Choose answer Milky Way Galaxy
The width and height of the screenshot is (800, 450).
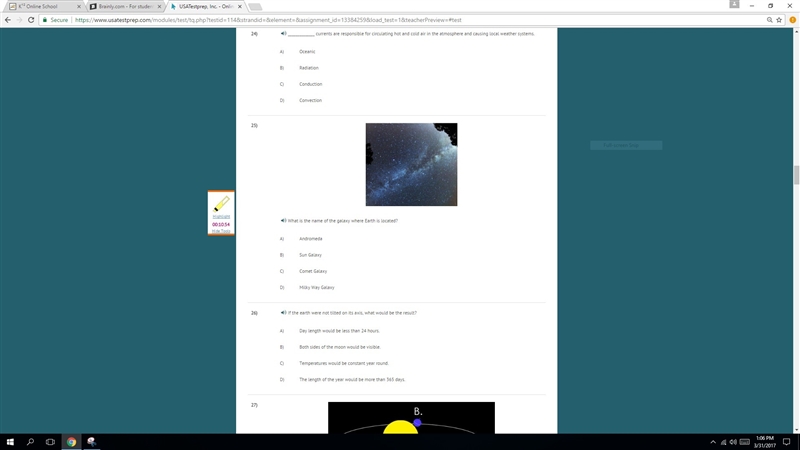click(x=316, y=288)
